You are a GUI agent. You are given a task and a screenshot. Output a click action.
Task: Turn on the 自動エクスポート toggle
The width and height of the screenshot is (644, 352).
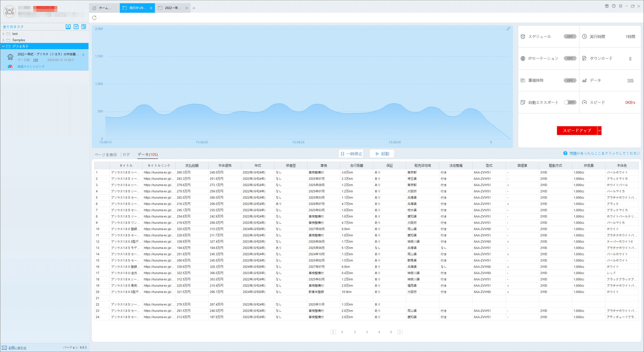point(570,102)
